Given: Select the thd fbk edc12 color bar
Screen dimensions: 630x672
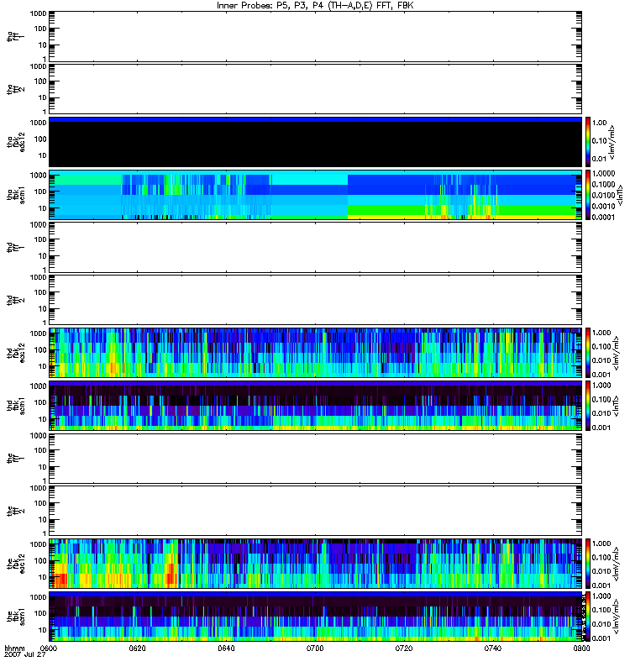Looking at the screenshot, I should pyautogui.click(x=588, y=353).
